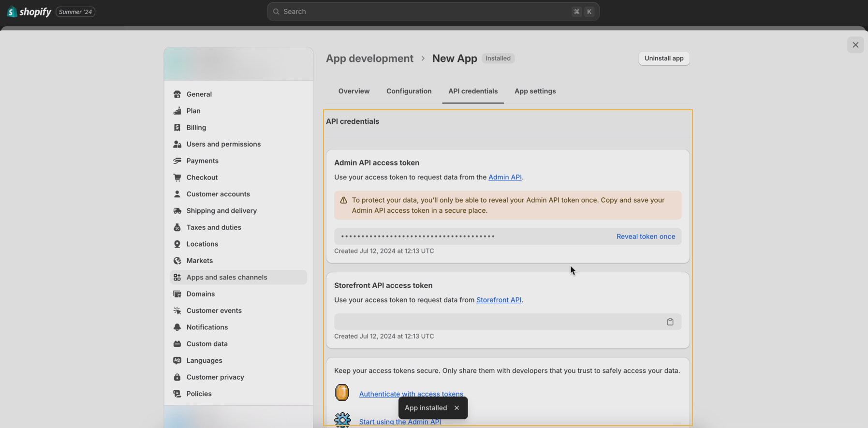
Task: Click the Installed status badge
Action: coord(498,59)
